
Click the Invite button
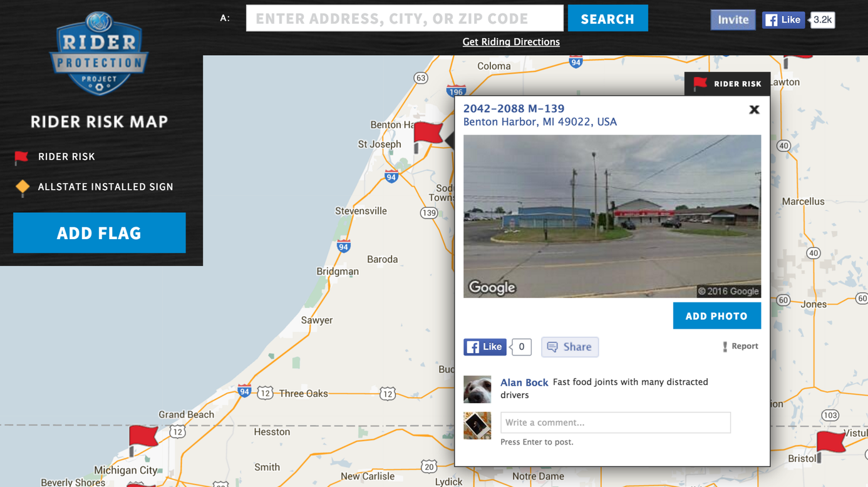click(x=733, y=20)
